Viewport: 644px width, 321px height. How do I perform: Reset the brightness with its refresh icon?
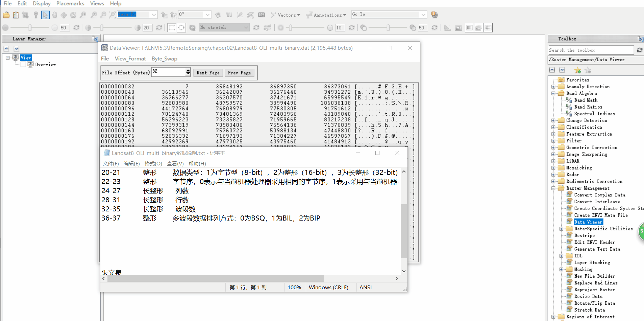coord(76,28)
